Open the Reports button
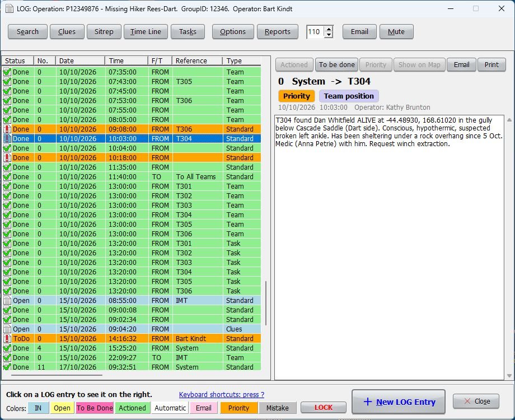 [x=278, y=32]
